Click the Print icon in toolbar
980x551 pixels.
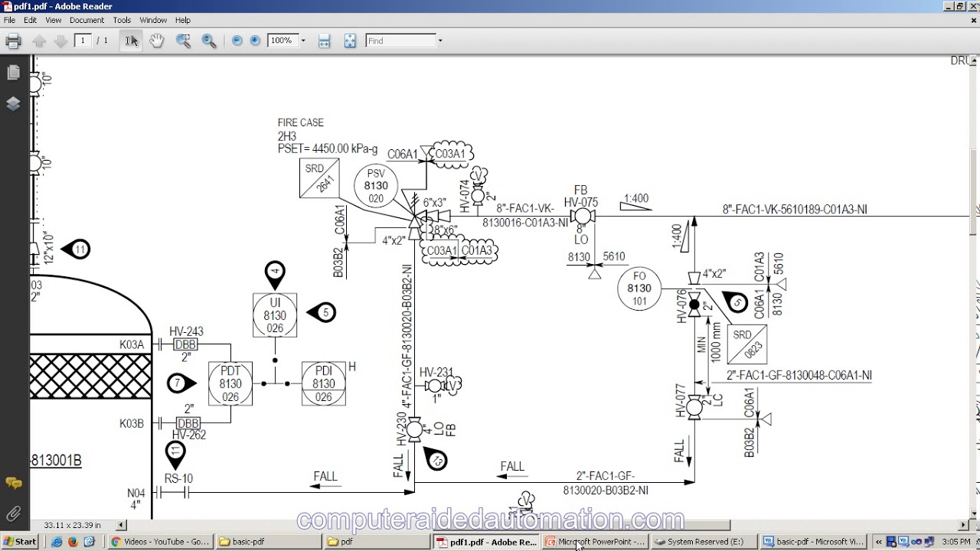(x=13, y=41)
